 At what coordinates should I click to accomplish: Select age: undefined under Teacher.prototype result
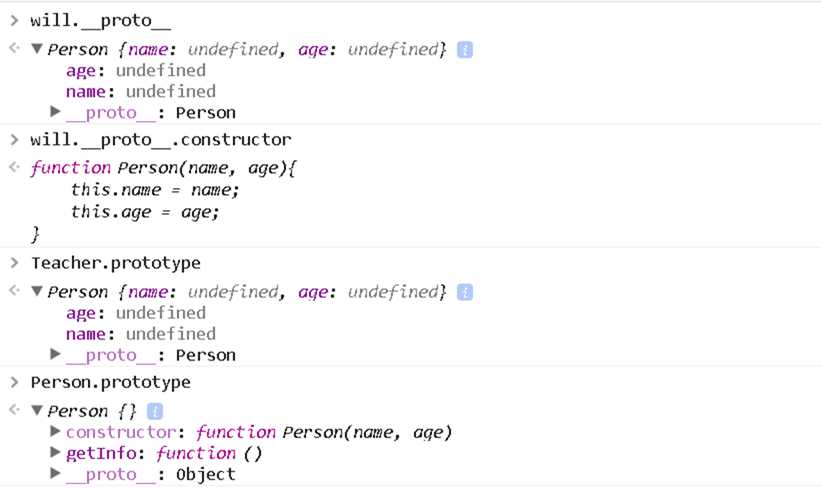click(135, 313)
